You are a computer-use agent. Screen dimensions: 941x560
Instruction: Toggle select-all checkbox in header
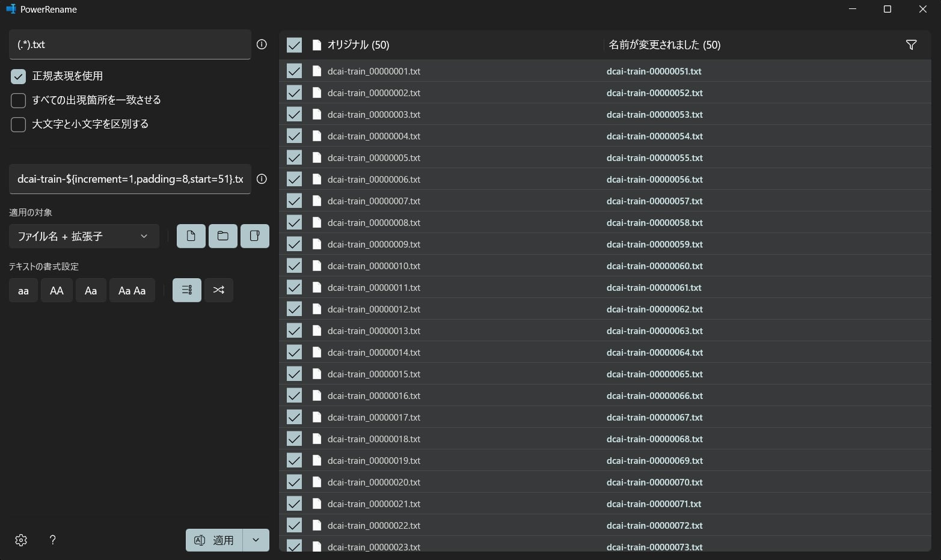(x=294, y=45)
